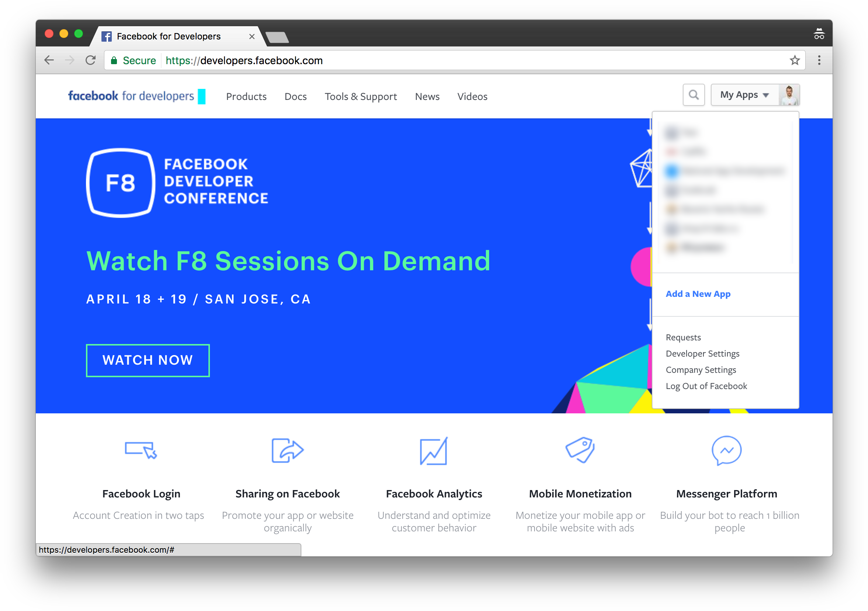Click the green Secure padlock icon
The height and width of the screenshot is (611, 868).
click(113, 60)
